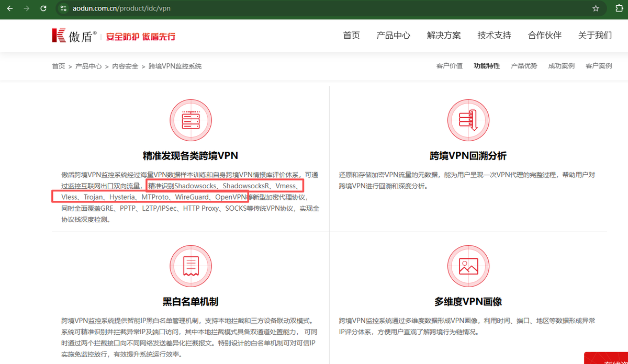Click the picture icon above 多维度VPN画像
This screenshot has height=364, width=628.
click(x=468, y=266)
